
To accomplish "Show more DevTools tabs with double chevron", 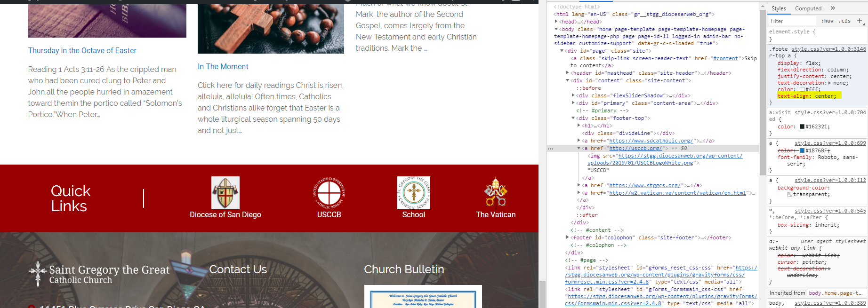I will point(833,8).
